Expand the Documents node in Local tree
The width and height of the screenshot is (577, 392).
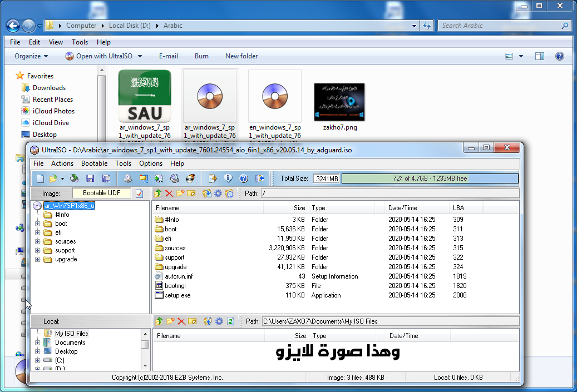pyautogui.click(x=37, y=343)
